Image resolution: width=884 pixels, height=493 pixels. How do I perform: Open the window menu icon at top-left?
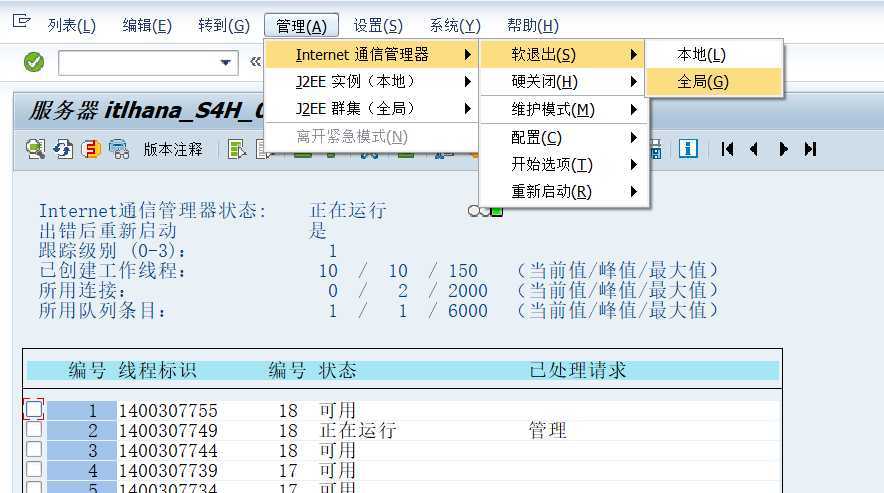[x=21, y=22]
